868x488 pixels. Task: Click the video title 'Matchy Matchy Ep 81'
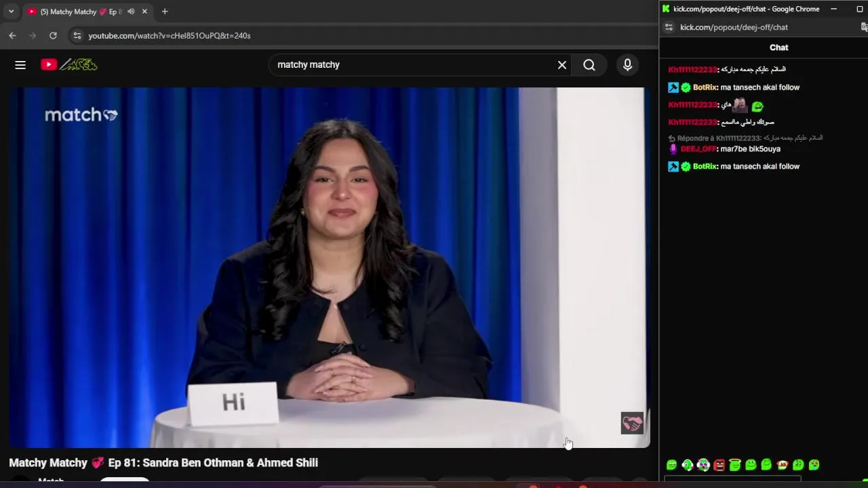point(163,463)
